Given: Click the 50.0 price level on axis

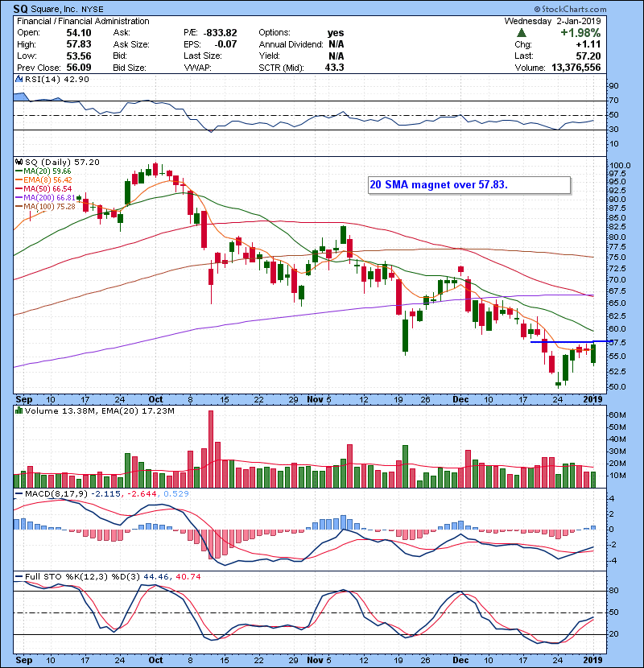Looking at the screenshot, I should pyautogui.click(x=617, y=387).
